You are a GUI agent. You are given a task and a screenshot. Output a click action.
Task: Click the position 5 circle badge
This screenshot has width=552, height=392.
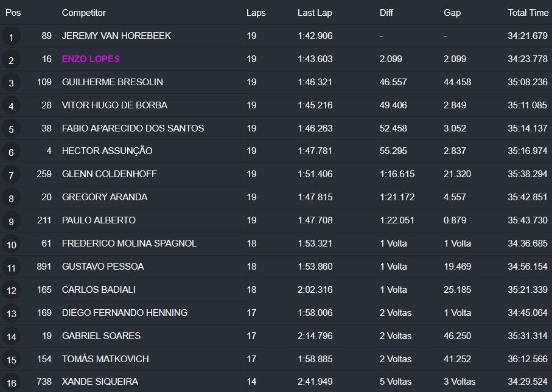click(11, 130)
